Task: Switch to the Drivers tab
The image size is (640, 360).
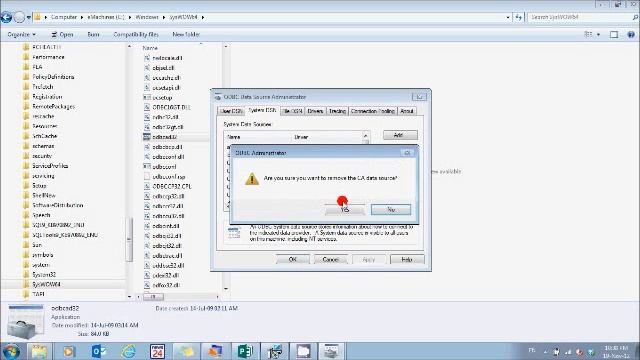Action: pyautogui.click(x=315, y=111)
